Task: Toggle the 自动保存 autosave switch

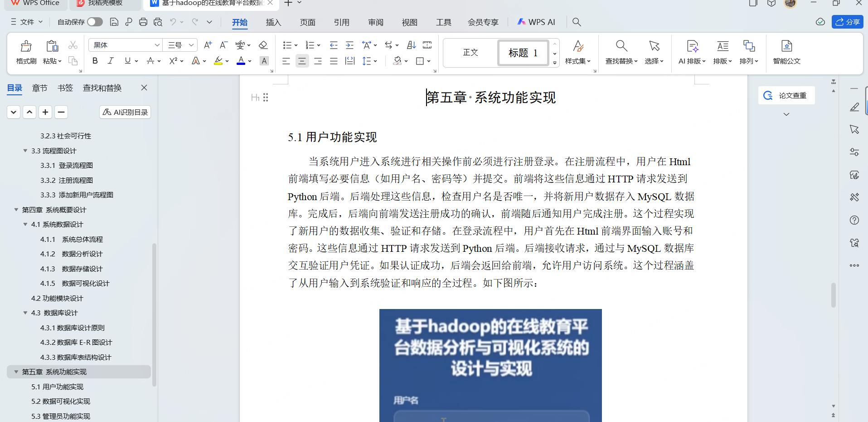Action: [x=94, y=21]
